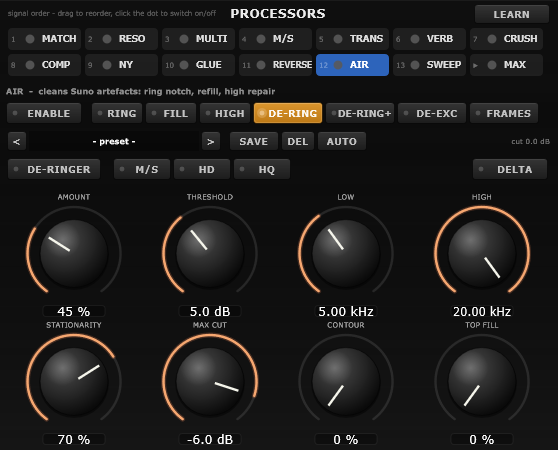
Task: Open the COMP processor tab
Action: 44,65
